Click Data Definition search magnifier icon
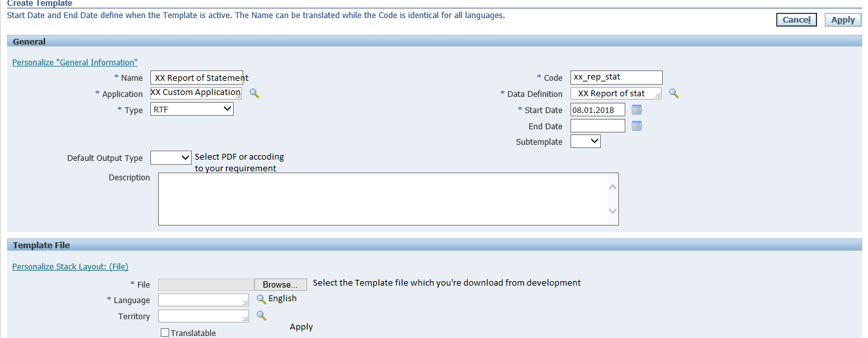The width and height of the screenshot is (868, 338). (674, 94)
